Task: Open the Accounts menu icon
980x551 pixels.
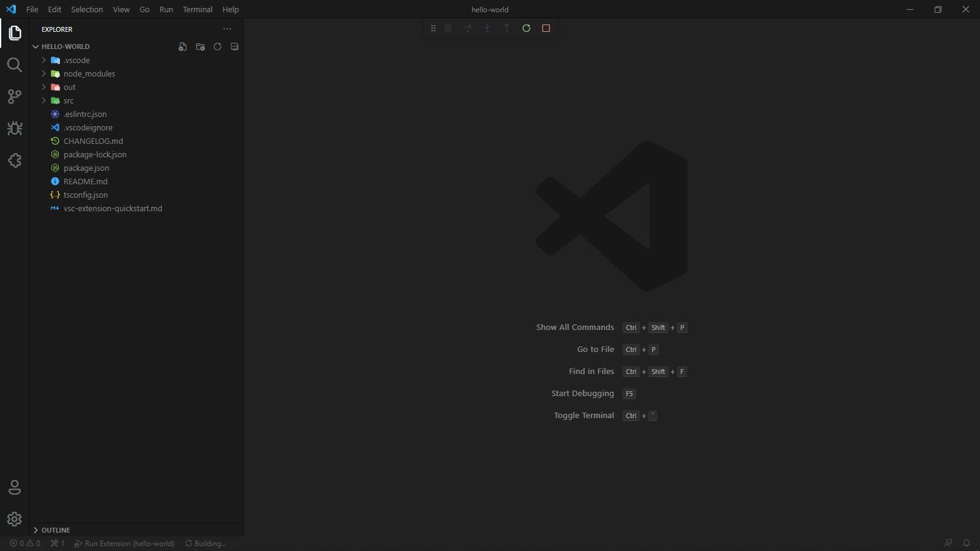Action: click(15, 487)
